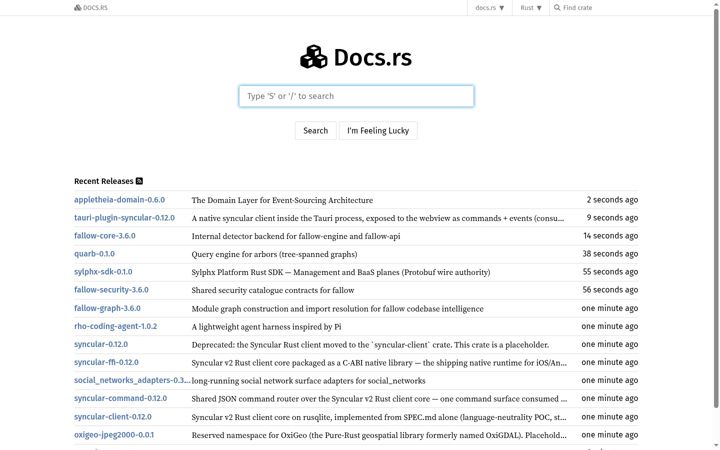Click the main search box
This screenshot has width=720, height=450.
(356, 96)
